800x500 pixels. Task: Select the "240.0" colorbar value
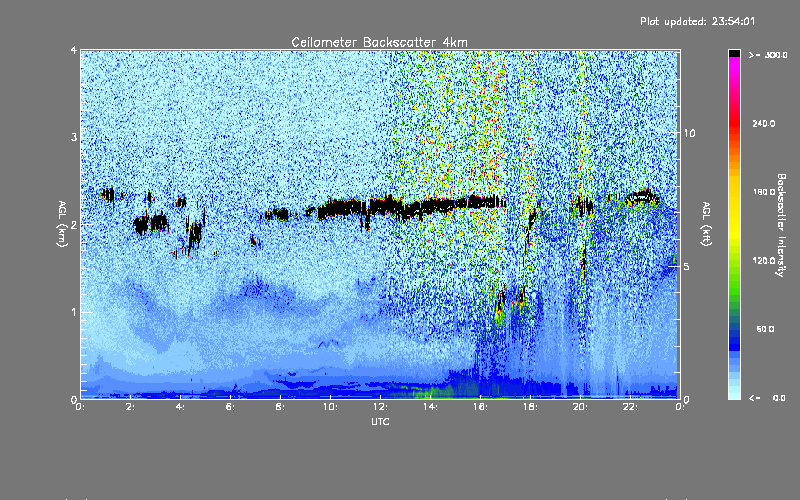764,123
